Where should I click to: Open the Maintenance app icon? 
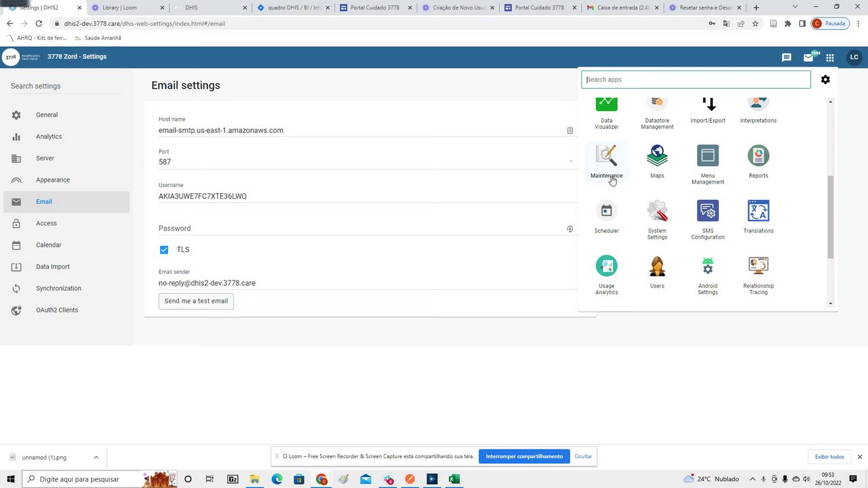coord(606,156)
